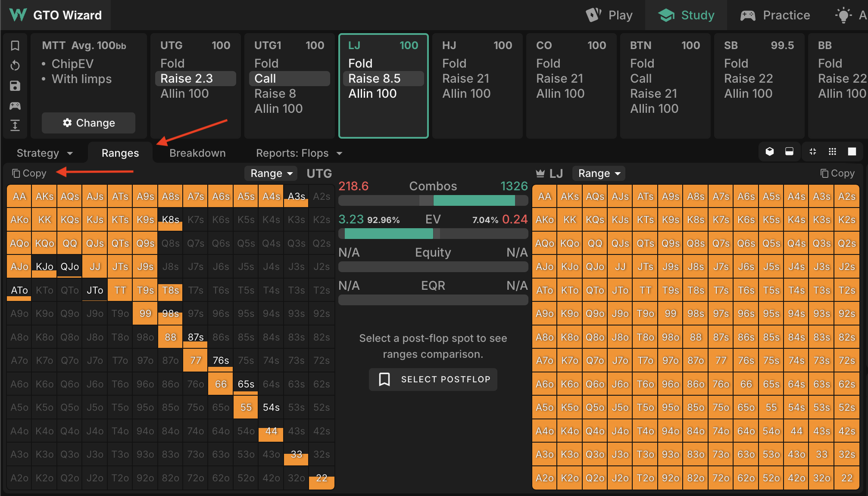Screen dimensions: 868x496
Task: Select HJ action Raise 21
Action: (465, 79)
